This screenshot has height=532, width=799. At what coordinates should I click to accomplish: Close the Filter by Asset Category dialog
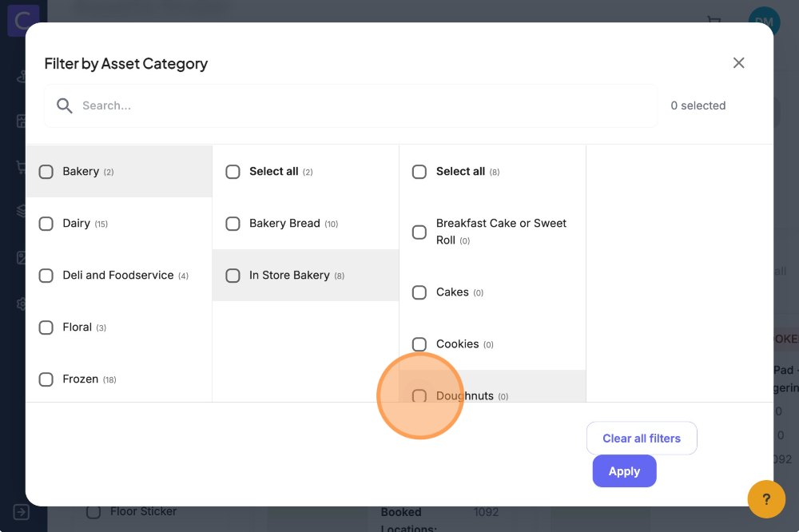738,63
